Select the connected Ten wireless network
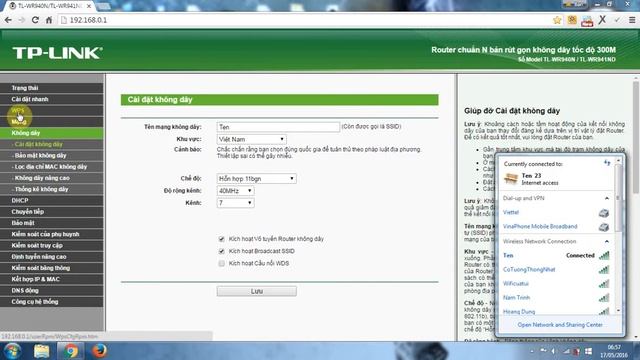Screen dimensions: 640x360 [x=556, y=256]
